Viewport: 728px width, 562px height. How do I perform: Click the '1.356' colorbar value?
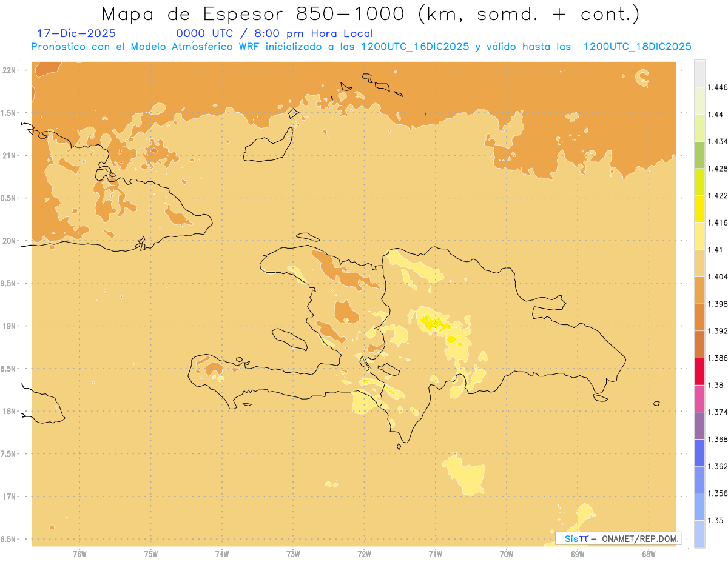(x=718, y=493)
